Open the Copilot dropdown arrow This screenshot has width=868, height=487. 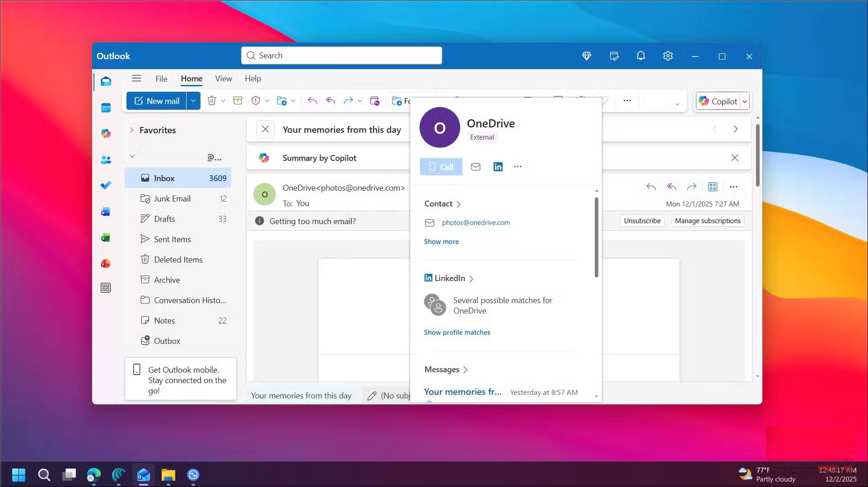pyautogui.click(x=745, y=102)
